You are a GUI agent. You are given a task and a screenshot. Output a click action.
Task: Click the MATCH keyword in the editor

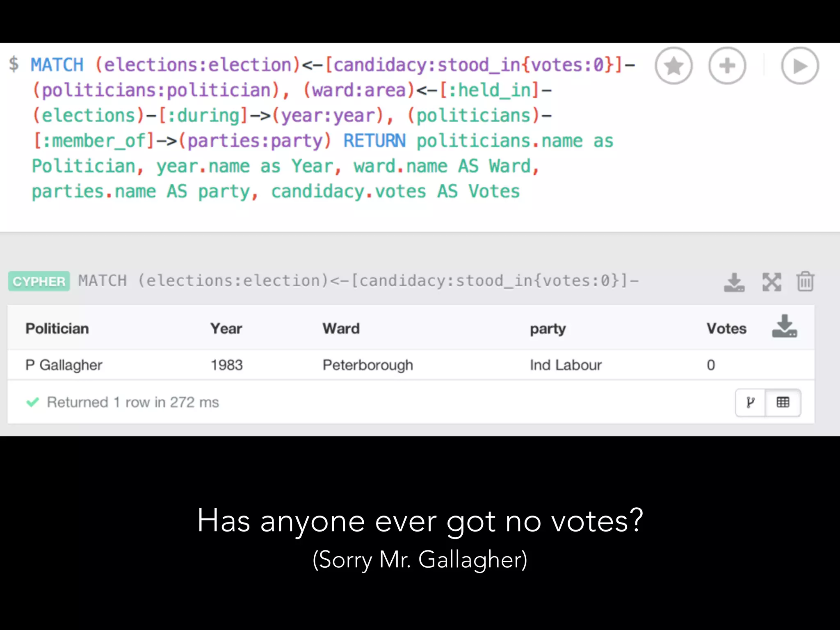click(57, 65)
